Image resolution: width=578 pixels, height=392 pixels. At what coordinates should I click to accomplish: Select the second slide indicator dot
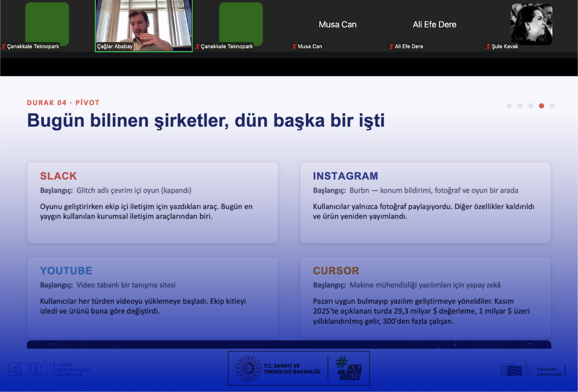pyautogui.click(x=520, y=106)
